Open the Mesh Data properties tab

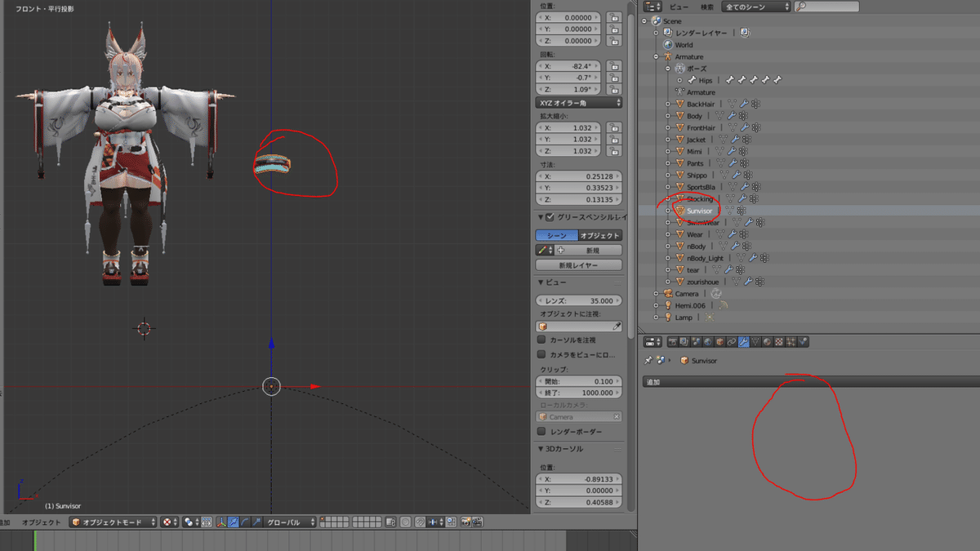755,341
